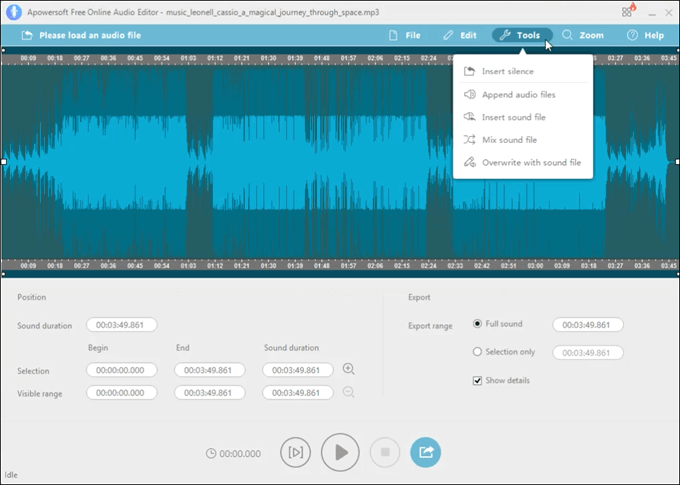Click the 00:00.000 playback time readout
Image resolution: width=680 pixels, height=486 pixels.
coord(240,454)
